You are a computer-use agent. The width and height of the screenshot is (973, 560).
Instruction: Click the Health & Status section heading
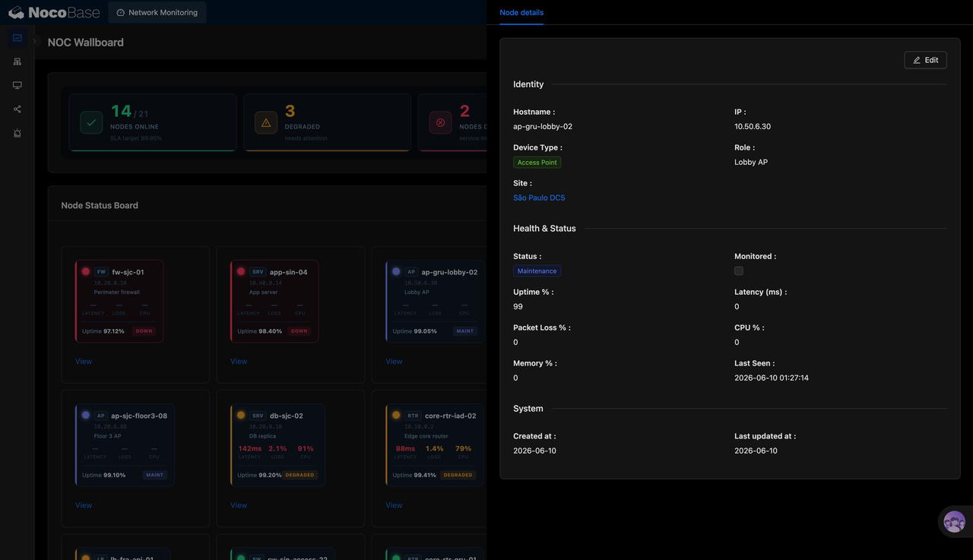(544, 228)
